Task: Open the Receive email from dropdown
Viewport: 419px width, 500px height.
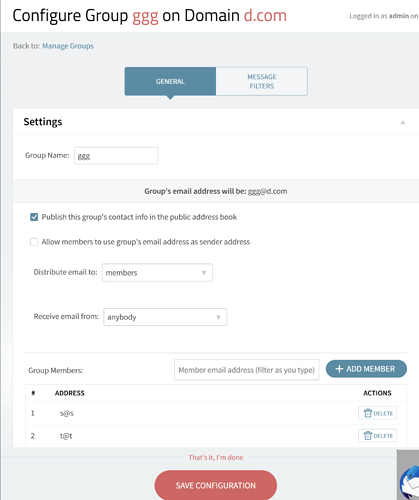Action: pyautogui.click(x=165, y=317)
